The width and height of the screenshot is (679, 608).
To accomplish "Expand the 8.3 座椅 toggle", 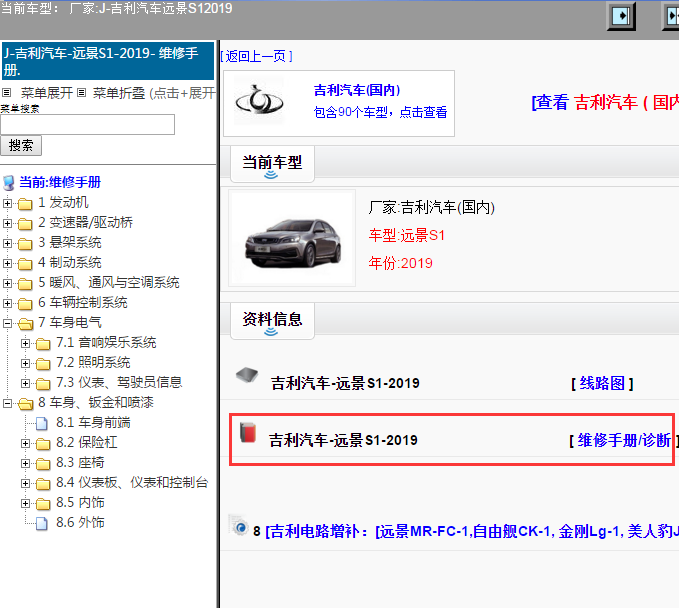I will 26,463.
